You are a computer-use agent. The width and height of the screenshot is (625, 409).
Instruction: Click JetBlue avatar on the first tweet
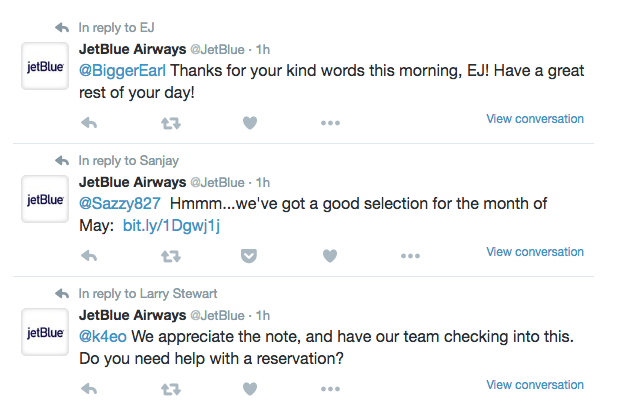pyautogui.click(x=45, y=67)
